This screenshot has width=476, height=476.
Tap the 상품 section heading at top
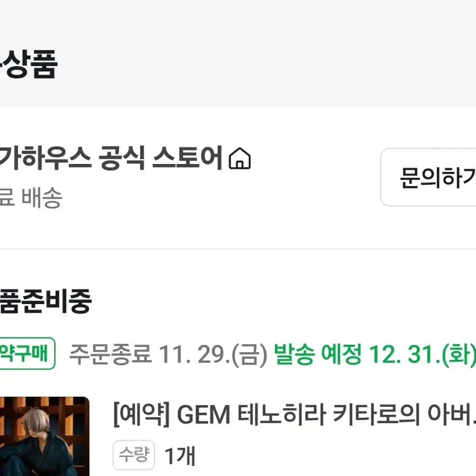(29, 64)
